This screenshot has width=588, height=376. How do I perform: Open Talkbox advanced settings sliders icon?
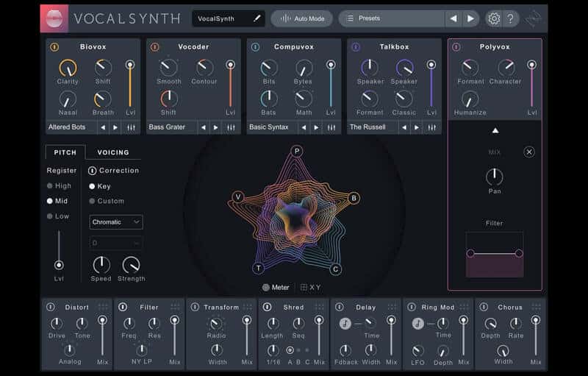(x=431, y=127)
